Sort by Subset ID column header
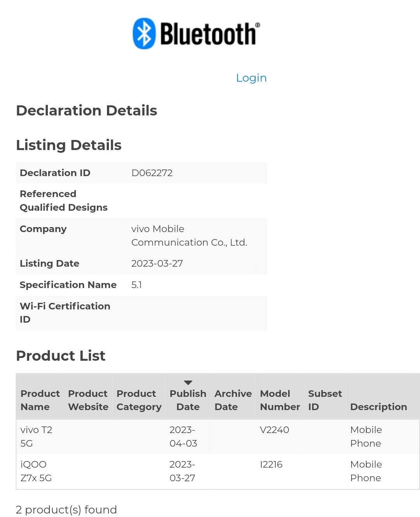Screen dimensions: 420x517 (325, 400)
